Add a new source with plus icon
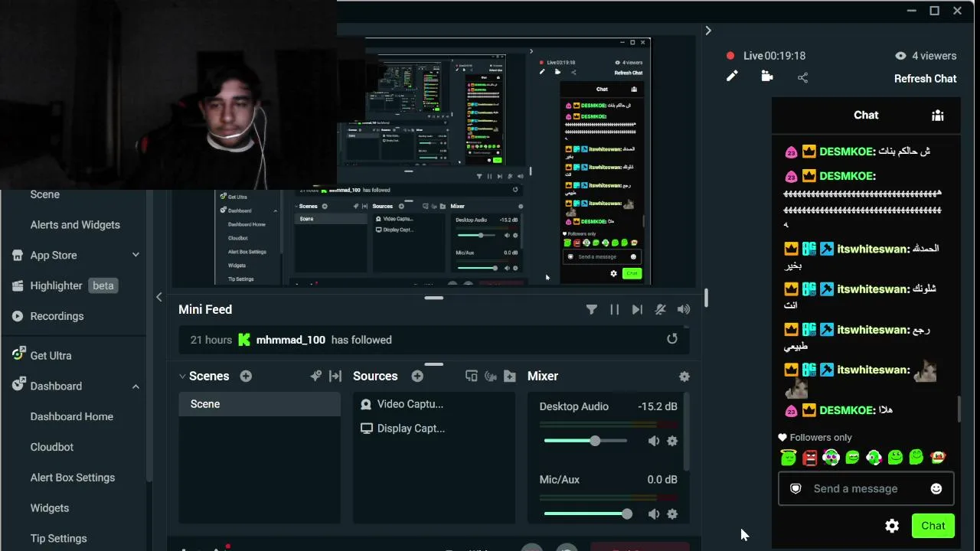The image size is (980, 551). point(417,377)
